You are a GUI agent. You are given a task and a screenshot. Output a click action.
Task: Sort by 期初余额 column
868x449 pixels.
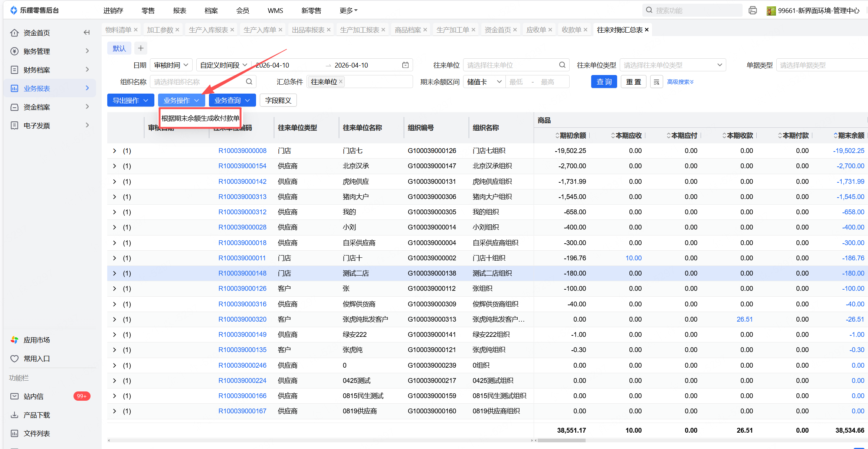[572, 136]
